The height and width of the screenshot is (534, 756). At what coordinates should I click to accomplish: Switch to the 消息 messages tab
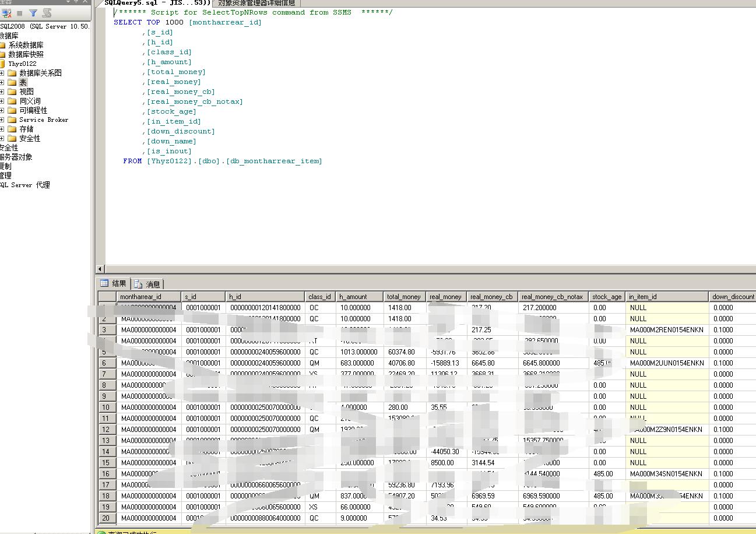click(147, 284)
